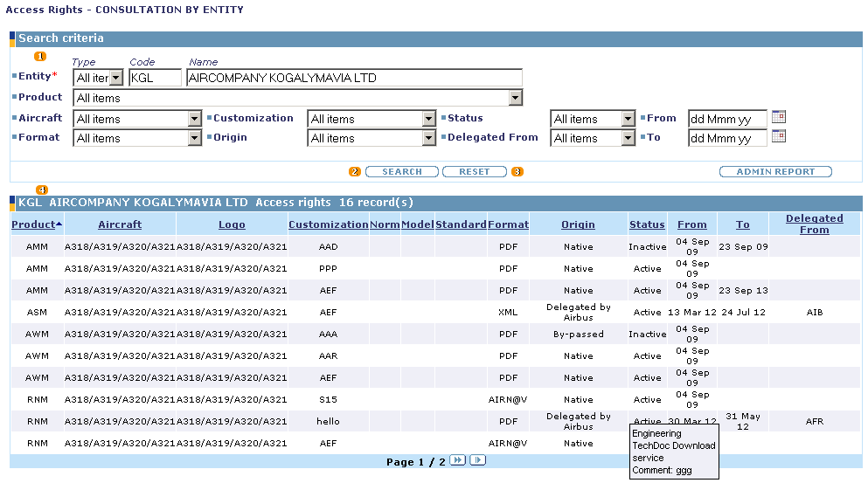Open the Aircraft dropdown
The width and height of the screenshot is (868, 483).
pyautogui.click(x=194, y=119)
